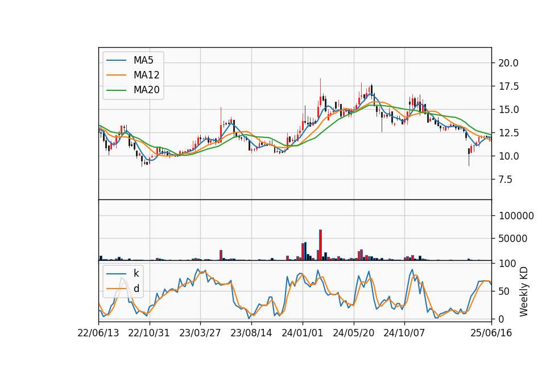Click the tallest red volume bar
This screenshot has width=546, height=392.
click(320, 245)
